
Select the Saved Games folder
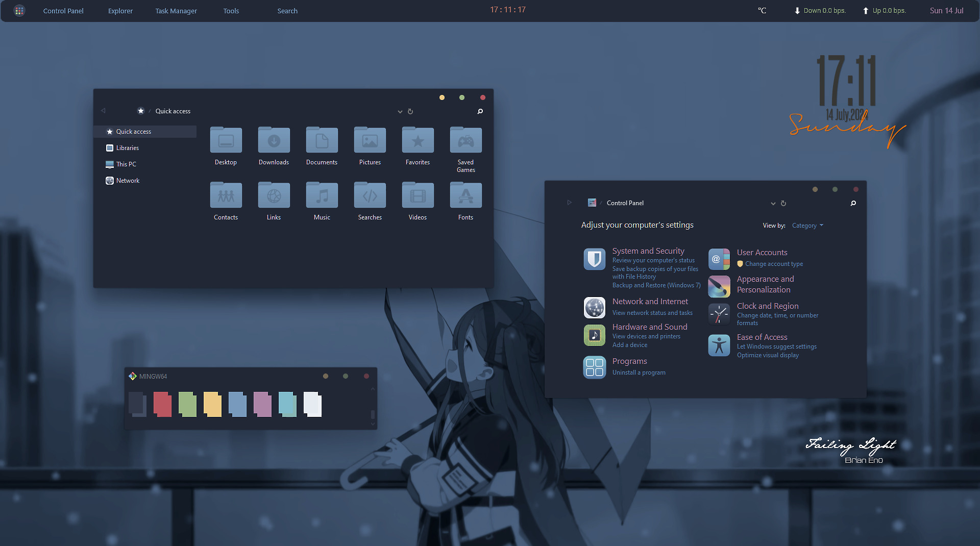coord(465,139)
